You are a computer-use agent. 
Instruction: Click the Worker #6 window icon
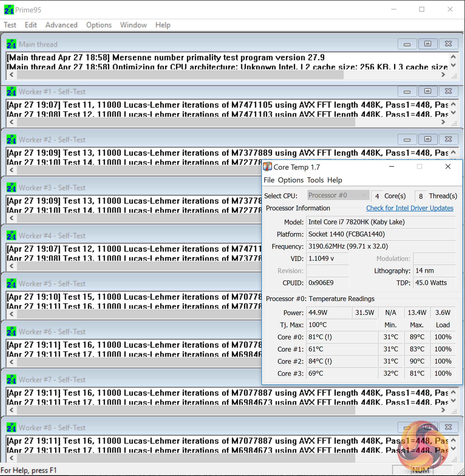click(x=11, y=331)
